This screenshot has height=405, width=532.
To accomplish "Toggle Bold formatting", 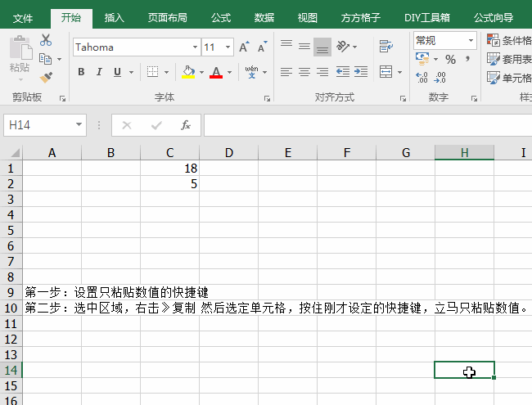I will (81, 72).
